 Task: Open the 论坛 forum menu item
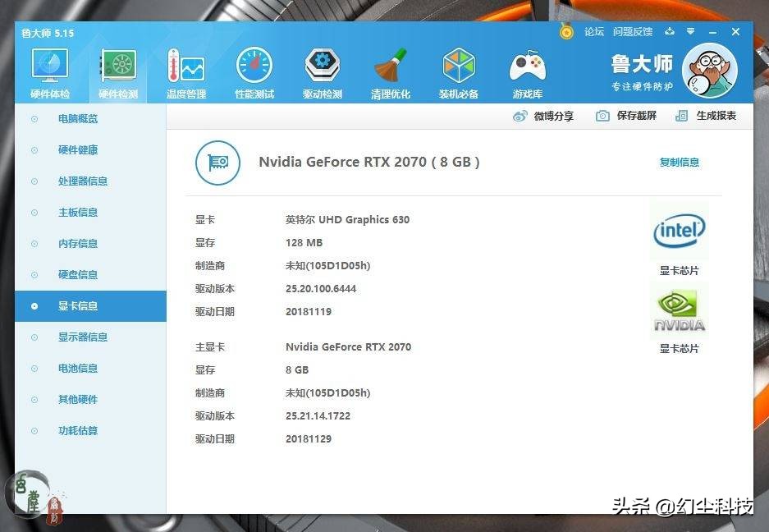(x=593, y=31)
